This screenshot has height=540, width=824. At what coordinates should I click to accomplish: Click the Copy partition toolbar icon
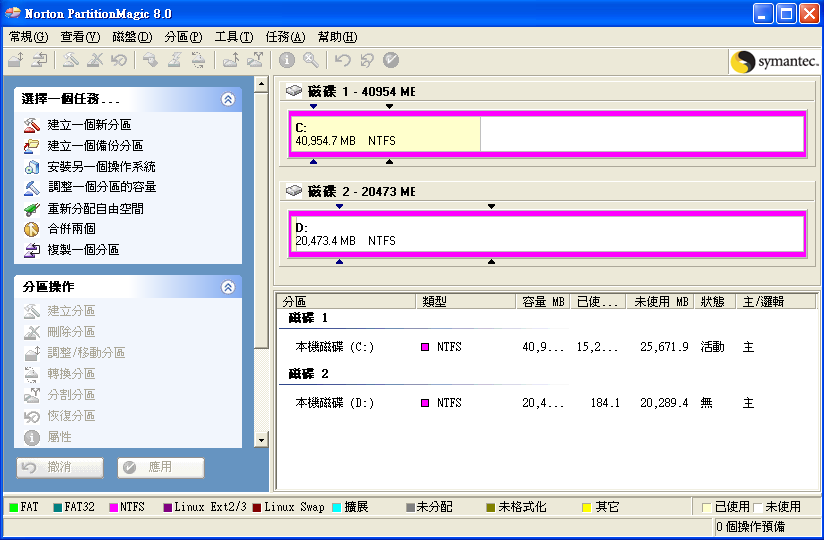[39, 60]
